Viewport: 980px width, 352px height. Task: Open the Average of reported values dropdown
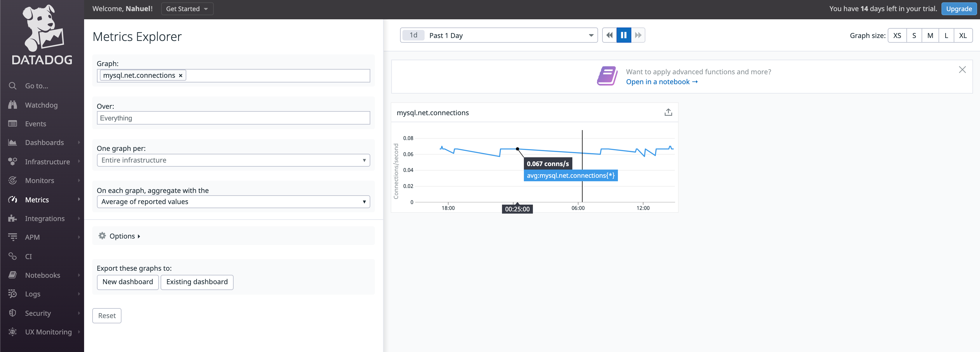(233, 201)
